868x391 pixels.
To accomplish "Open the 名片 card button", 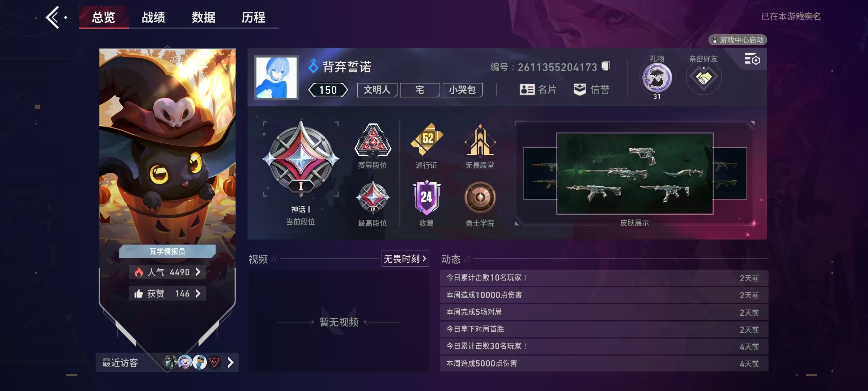I will 538,89.
